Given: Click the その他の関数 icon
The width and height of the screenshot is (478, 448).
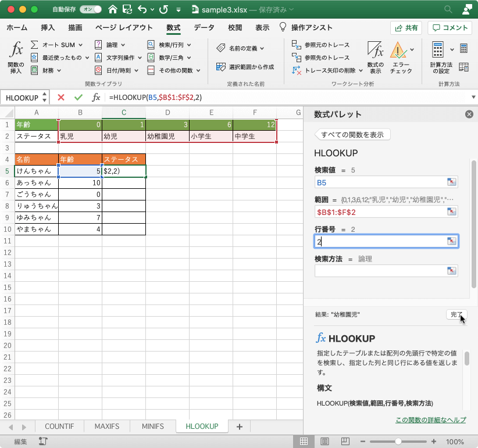Looking at the screenshot, I should pos(151,70).
